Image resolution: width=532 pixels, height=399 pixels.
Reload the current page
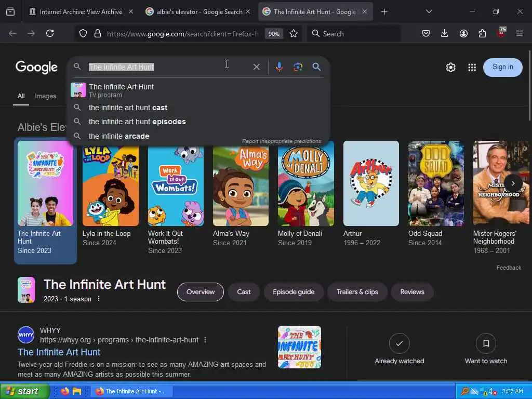tap(50, 33)
